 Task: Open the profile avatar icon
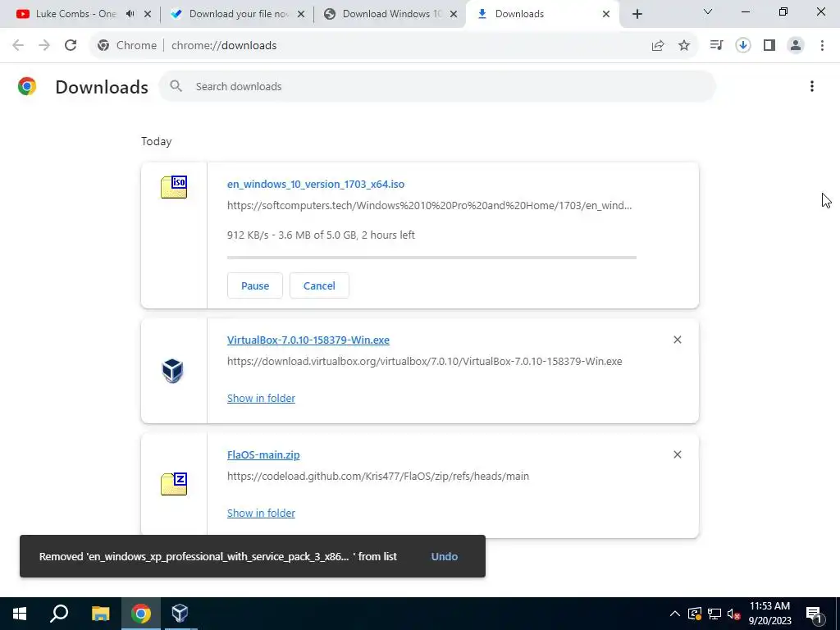(796, 46)
